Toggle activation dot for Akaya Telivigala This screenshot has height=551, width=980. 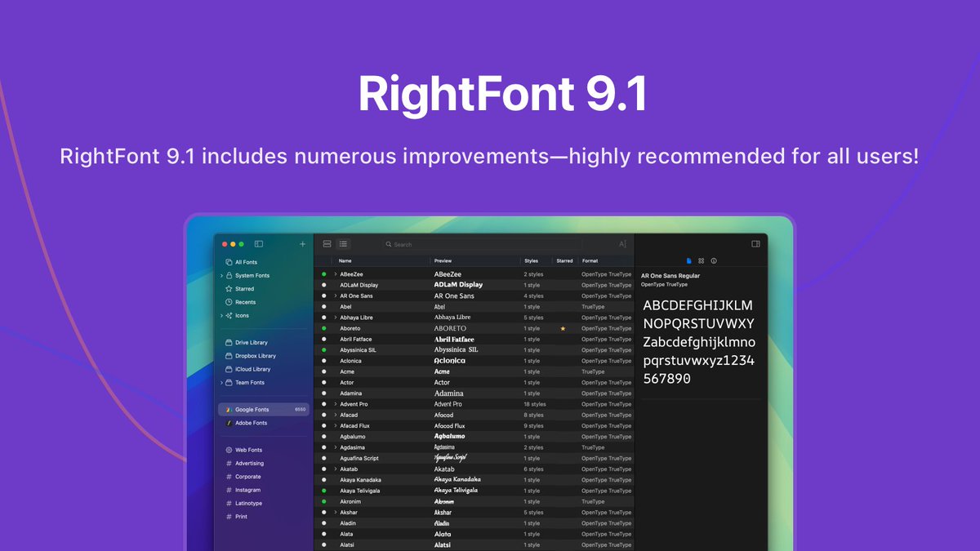point(323,491)
